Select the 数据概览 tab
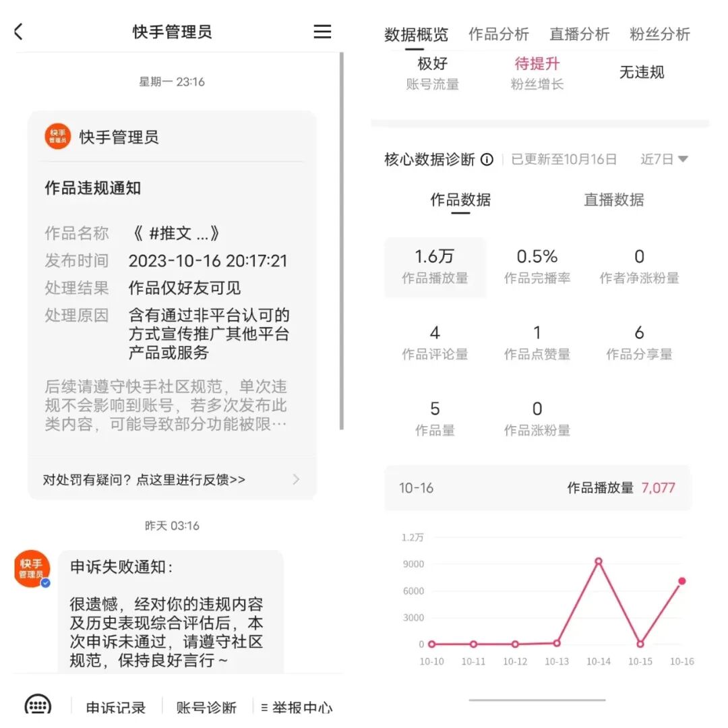This screenshot has width=728, height=728. pos(416,34)
